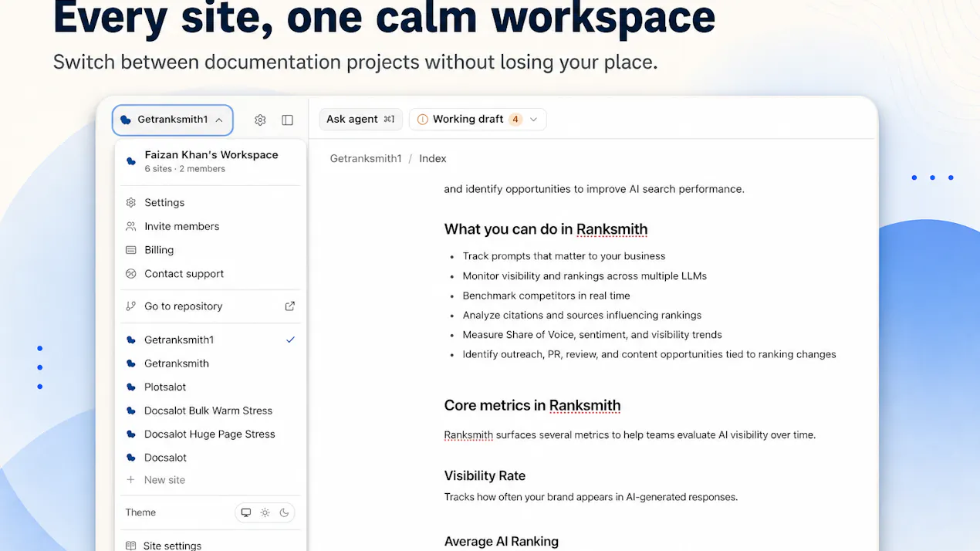Viewport: 980px width, 551px height.
Task: Set theme to dark moon mode
Action: [285, 512]
